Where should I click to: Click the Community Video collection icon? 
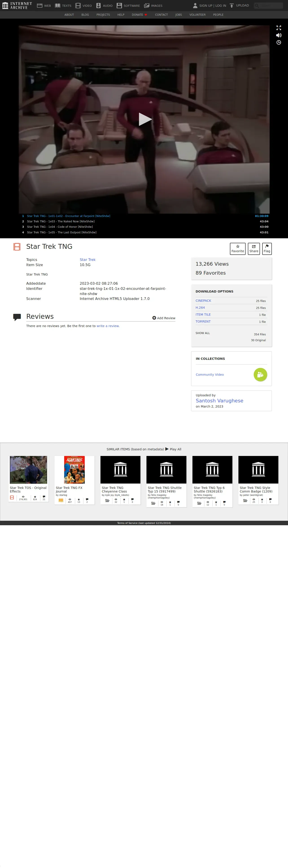click(x=260, y=374)
